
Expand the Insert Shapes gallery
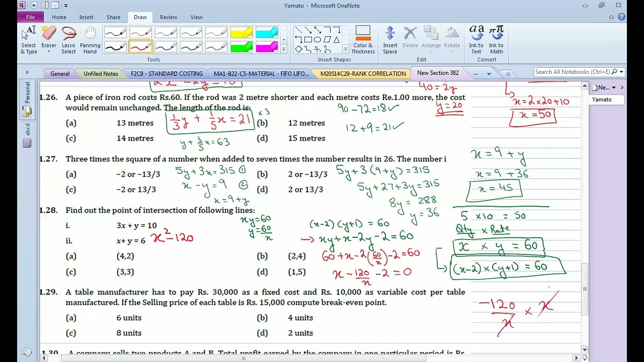pyautogui.click(x=345, y=49)
